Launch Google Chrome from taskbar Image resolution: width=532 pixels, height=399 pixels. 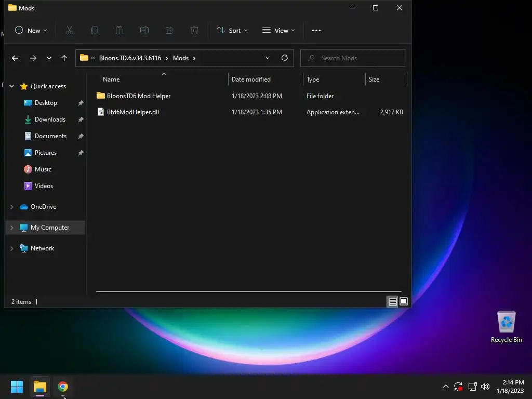(63, 387)
